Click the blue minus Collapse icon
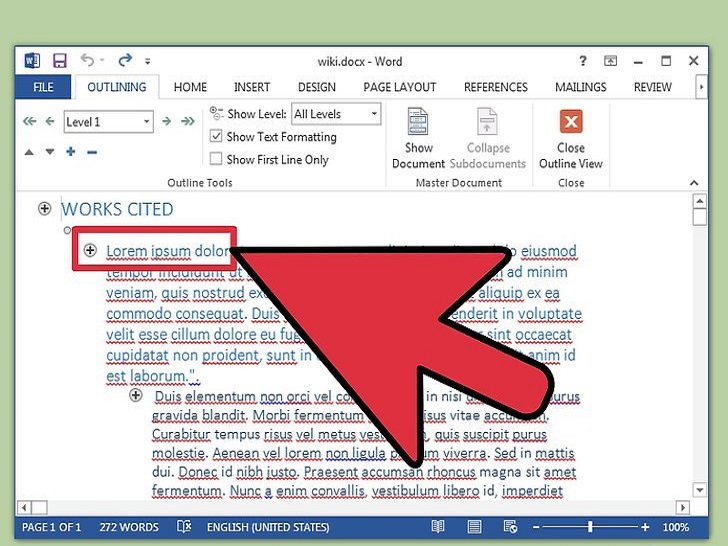This screenshot has width=728, height=546. 92,151
